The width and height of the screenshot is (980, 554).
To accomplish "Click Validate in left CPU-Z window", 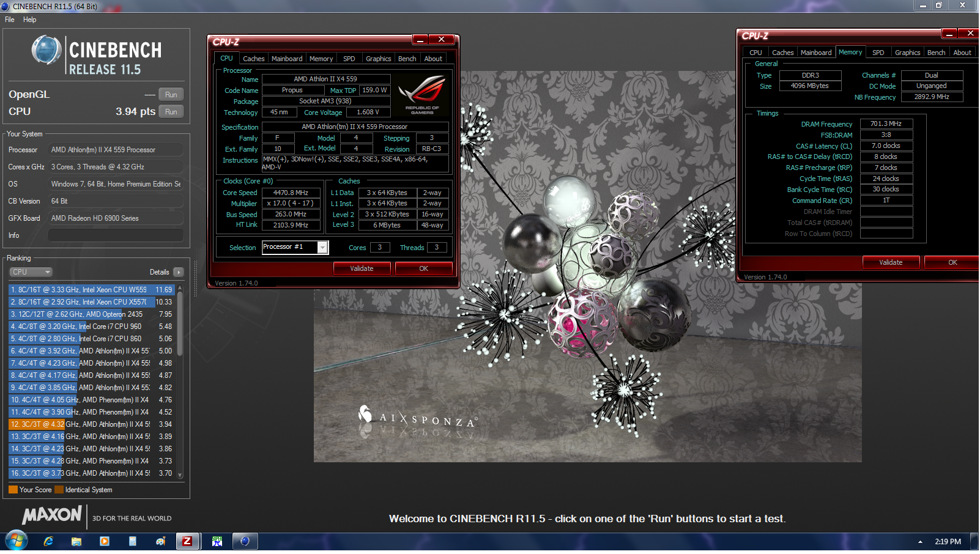I will (x=362, y=268).
